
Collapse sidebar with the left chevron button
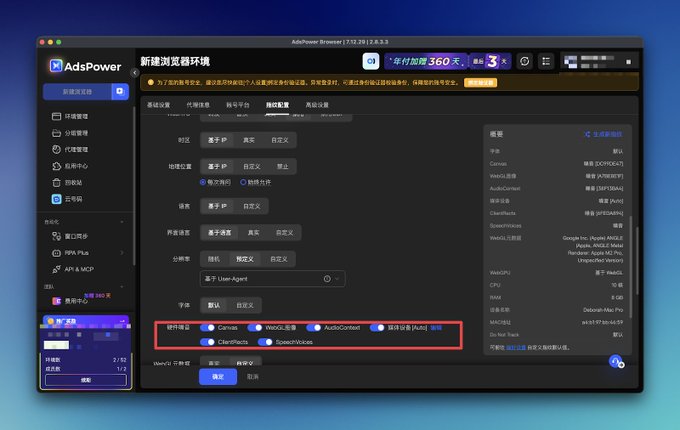(135, 73)
